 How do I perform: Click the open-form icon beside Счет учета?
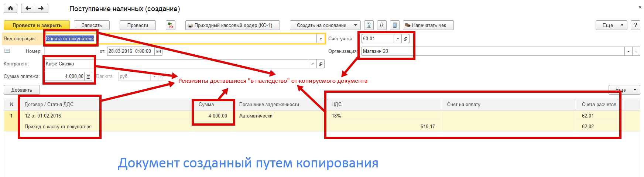[x=405, y=39]
